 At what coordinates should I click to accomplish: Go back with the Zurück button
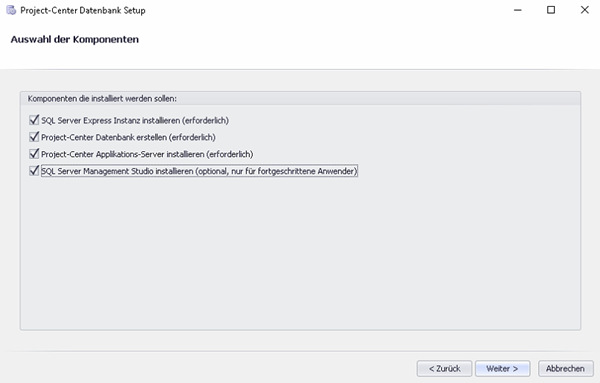[444, 368]
